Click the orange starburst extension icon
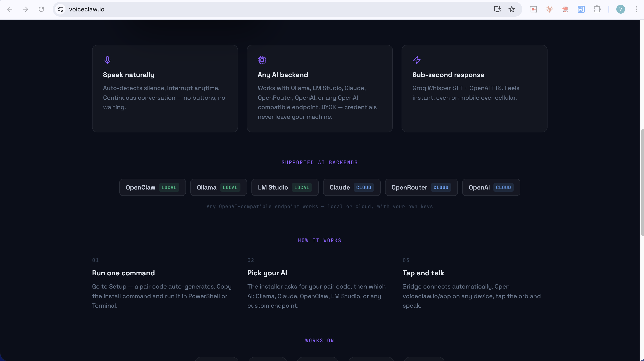 coord(549,9)
